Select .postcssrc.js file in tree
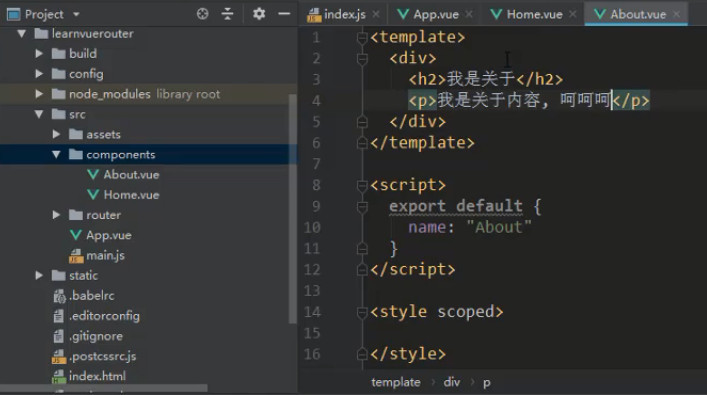This screenshot has width=707, height=395. (x=102, y=356)
